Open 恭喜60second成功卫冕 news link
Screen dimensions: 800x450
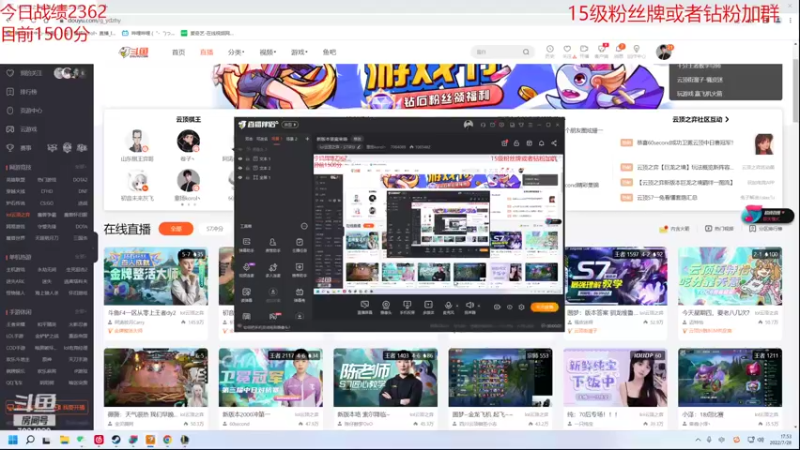684,143
